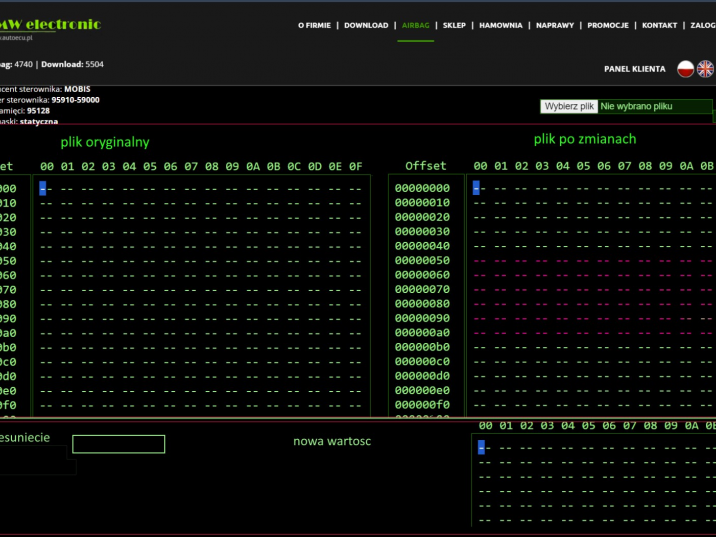Click the 0F column header in original file
Viewport: 716px width, 537px height.
[355, 166]
